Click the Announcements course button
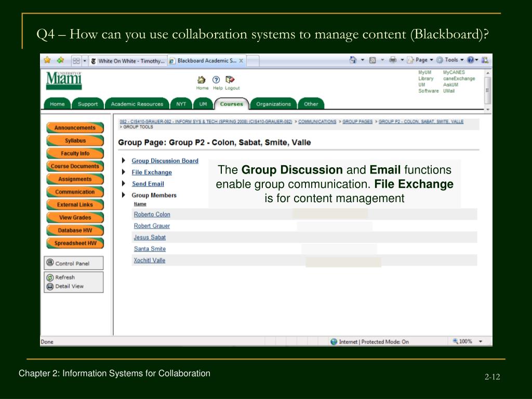532x399 pixels. (x=75, y=128)
